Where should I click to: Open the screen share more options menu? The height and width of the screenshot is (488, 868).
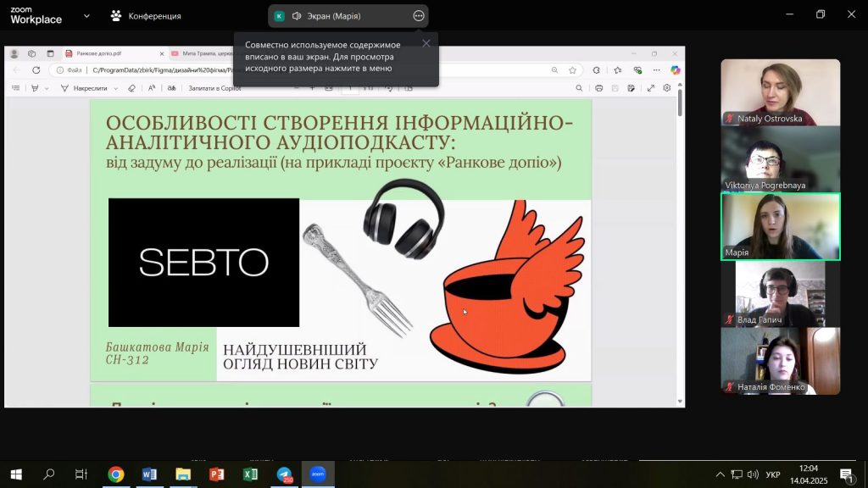tap(418, 15)
